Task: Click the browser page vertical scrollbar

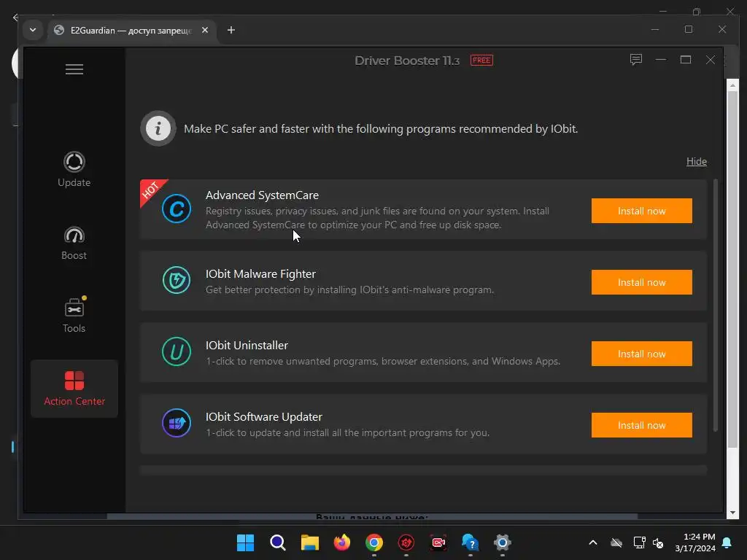Action: tap(732, 269)
